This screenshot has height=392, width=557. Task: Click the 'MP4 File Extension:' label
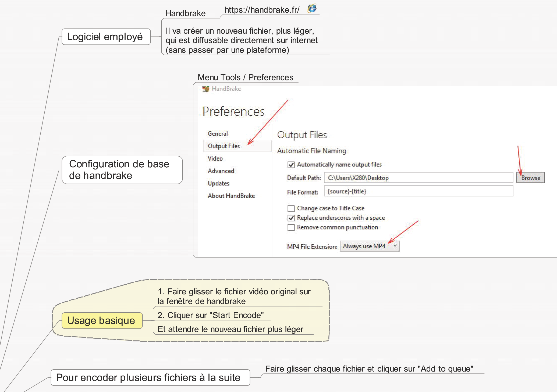(x=312, y=247)
